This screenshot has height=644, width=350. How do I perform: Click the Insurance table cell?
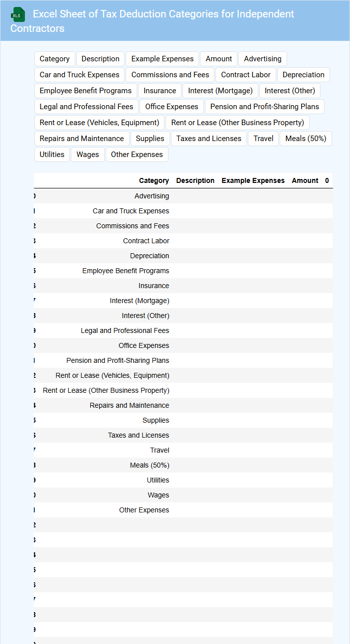click(x=154, y=286)
